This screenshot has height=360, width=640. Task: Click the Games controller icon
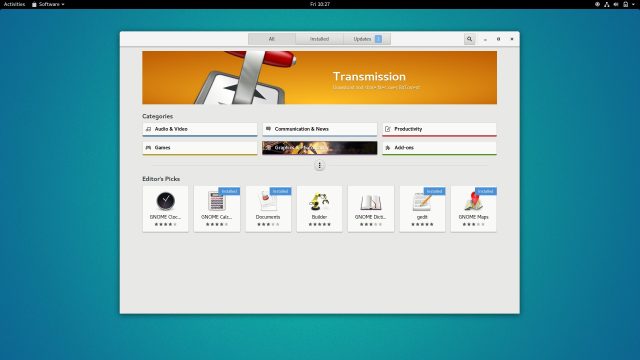click(x=149, y=148)
